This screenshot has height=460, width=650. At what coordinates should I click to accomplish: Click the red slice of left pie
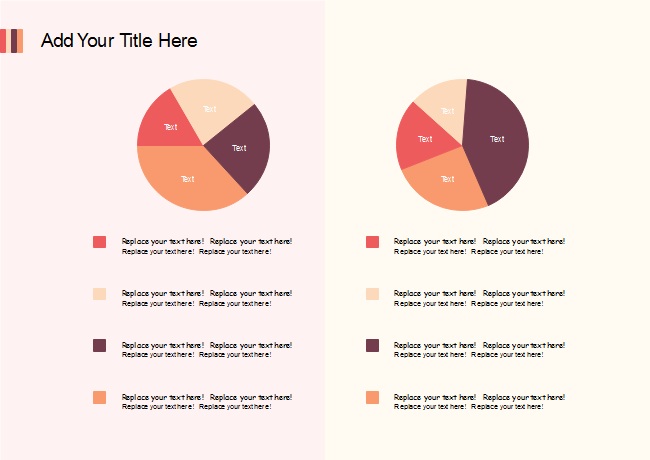(x=165, y=123)
